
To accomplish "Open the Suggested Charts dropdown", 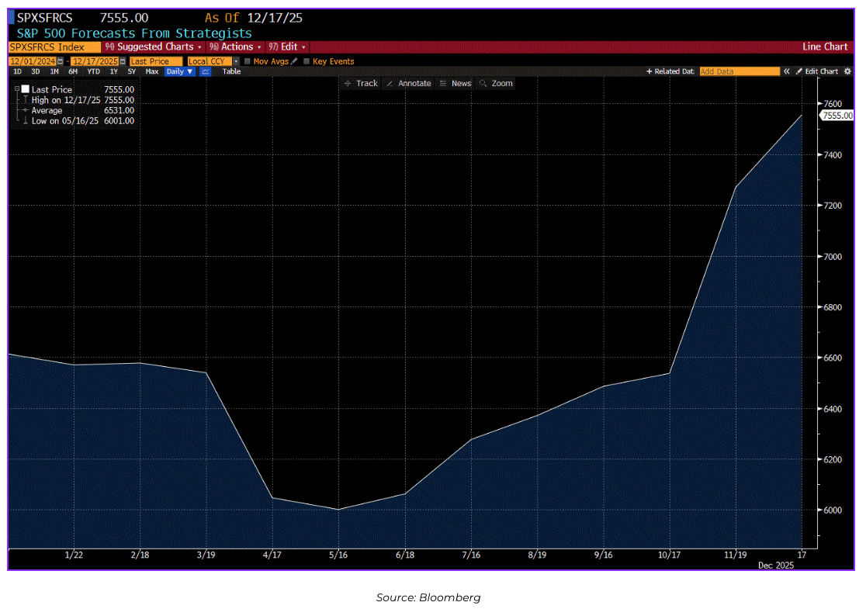I will 154,47.
